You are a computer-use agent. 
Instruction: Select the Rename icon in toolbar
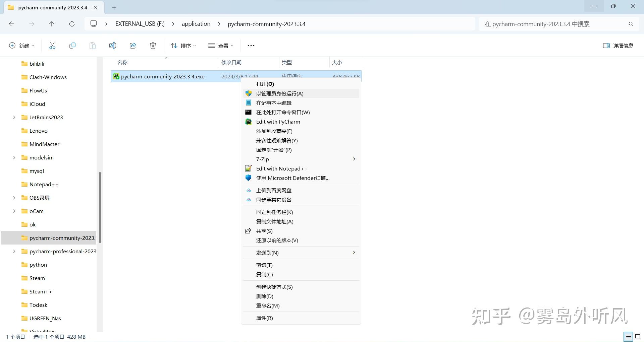click(x=113, y=45)
